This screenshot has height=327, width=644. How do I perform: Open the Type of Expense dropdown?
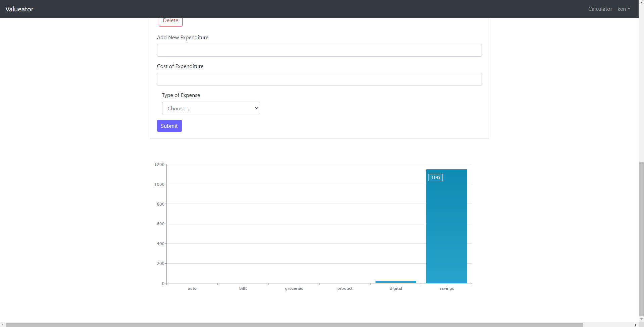(x=211, y=108)
